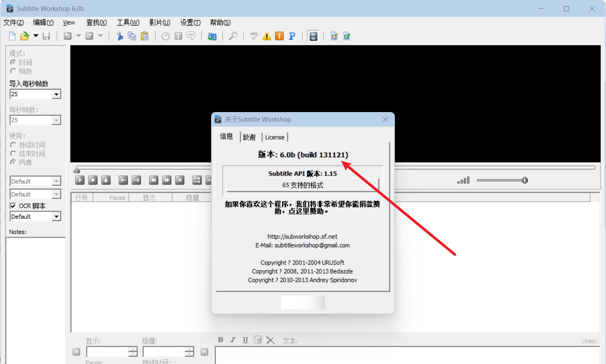Click the Redo toolbar icon
The width and height of the screenshot is (606, 364).
(89, 36)
